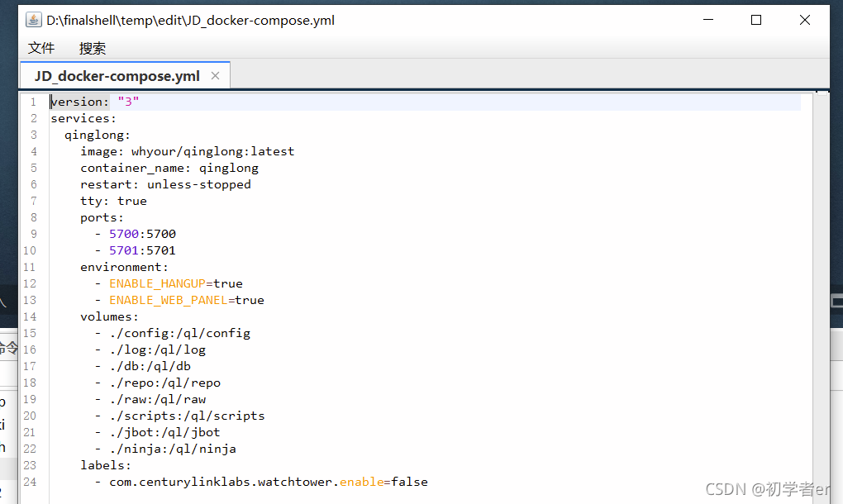Open the 搜索 menu

coord(92,49)
